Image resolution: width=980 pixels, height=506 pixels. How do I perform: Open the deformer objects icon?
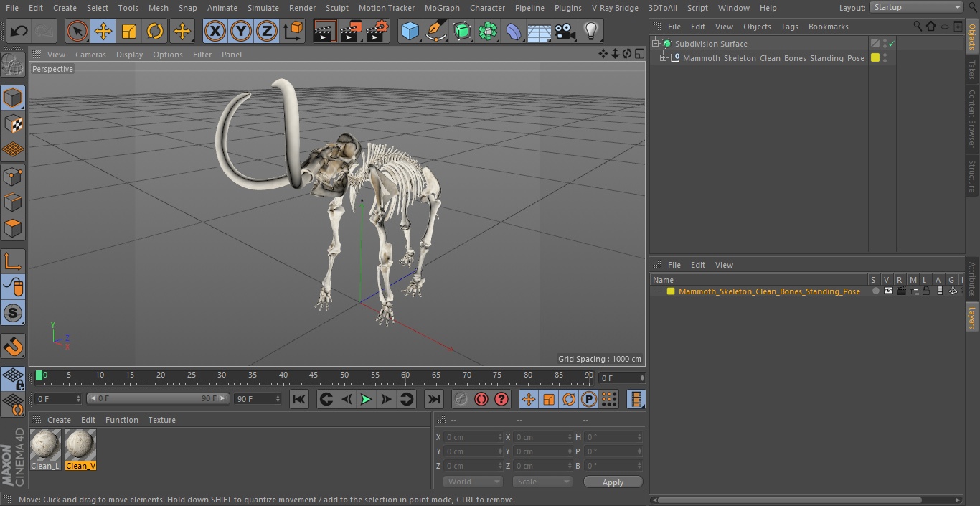514,31
